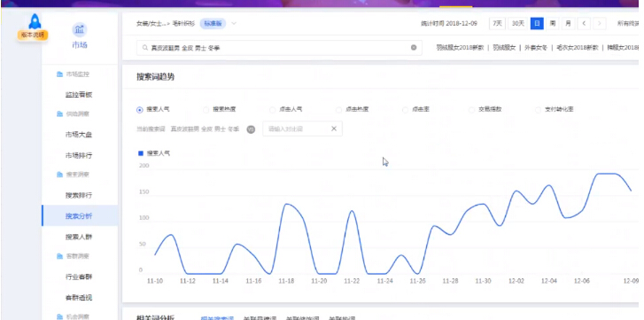Click the VS circle compare icon

pos(251,129)
